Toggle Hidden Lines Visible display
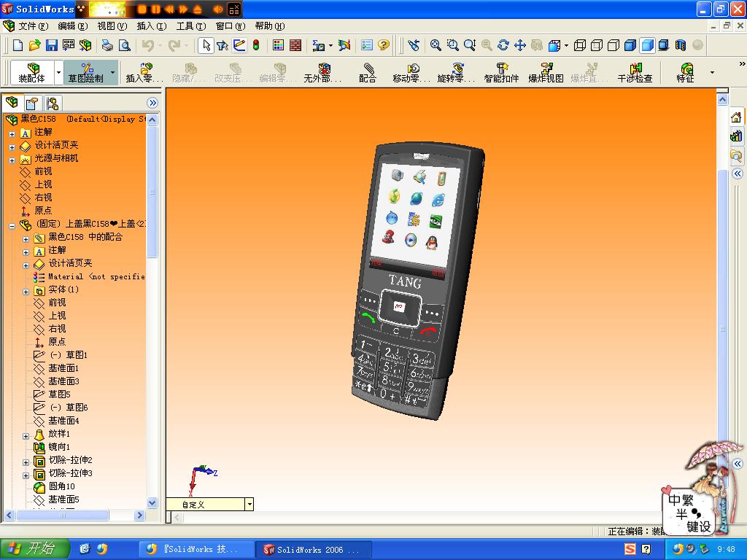The width and height of the screenshot is (747, 560). 597,45
